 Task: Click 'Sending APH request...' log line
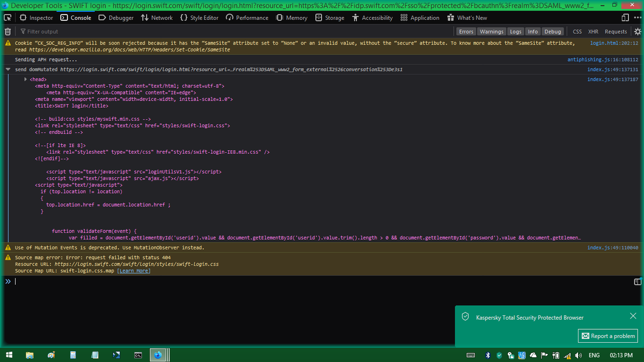coord(46,60)
